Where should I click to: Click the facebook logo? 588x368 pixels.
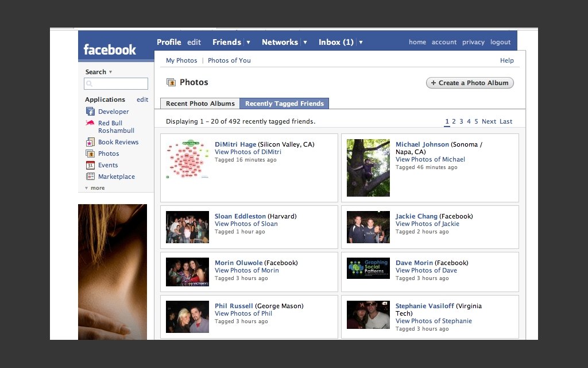[x=110, y=49]
